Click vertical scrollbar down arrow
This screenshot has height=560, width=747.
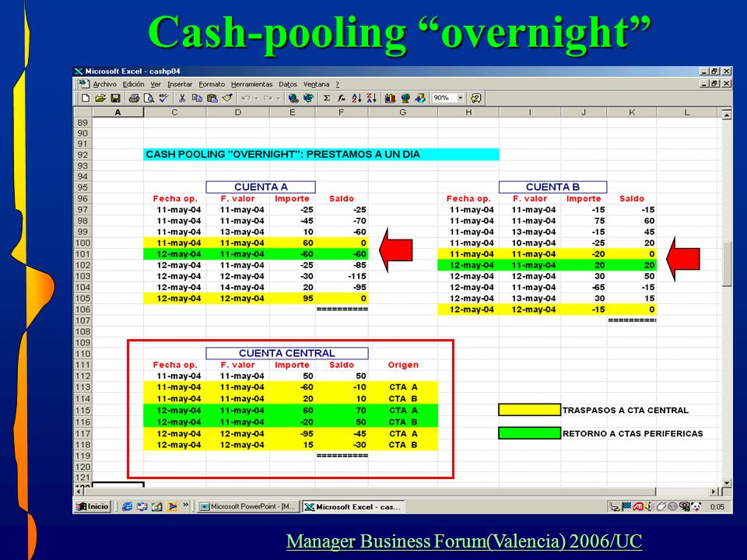[x=727, y=482]
